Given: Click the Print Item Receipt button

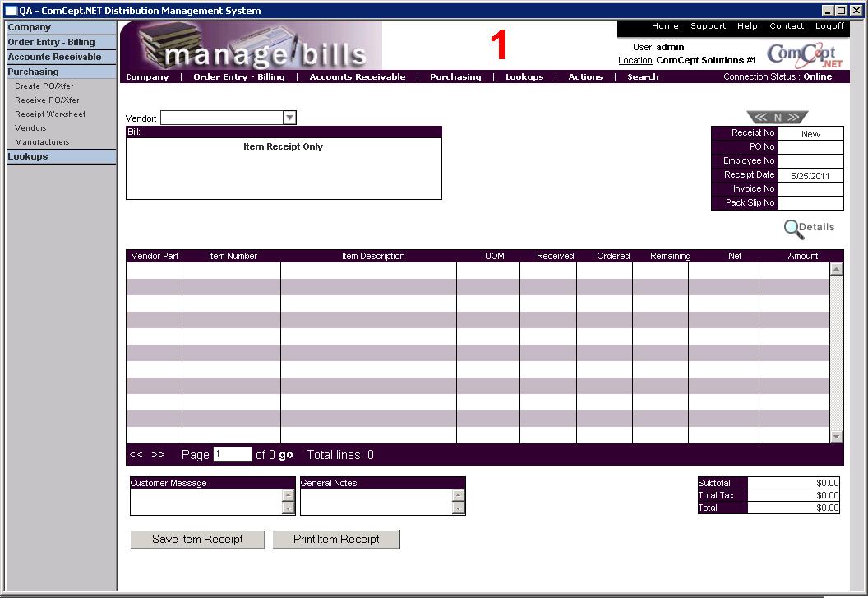Looking at the screenshot, I should 336,540.
